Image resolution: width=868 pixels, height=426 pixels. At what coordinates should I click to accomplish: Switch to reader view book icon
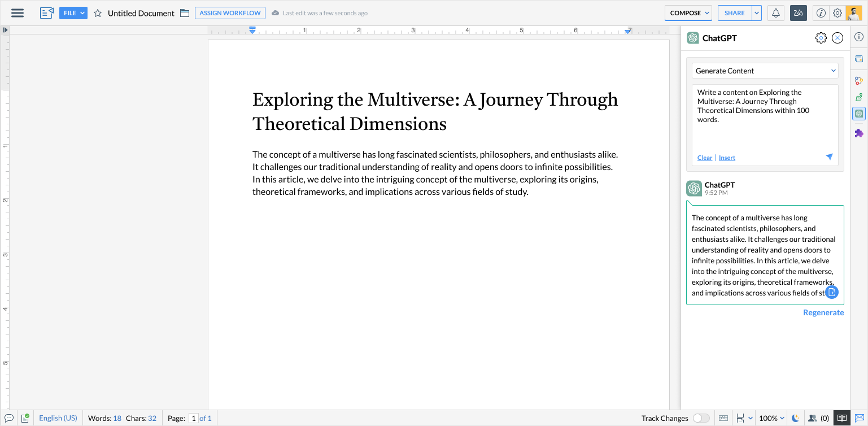842,418
